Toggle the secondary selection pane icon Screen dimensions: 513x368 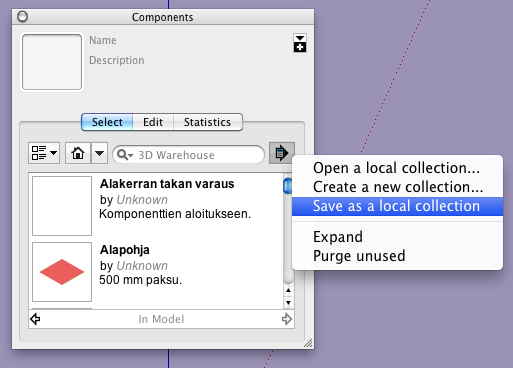point(300,43)
